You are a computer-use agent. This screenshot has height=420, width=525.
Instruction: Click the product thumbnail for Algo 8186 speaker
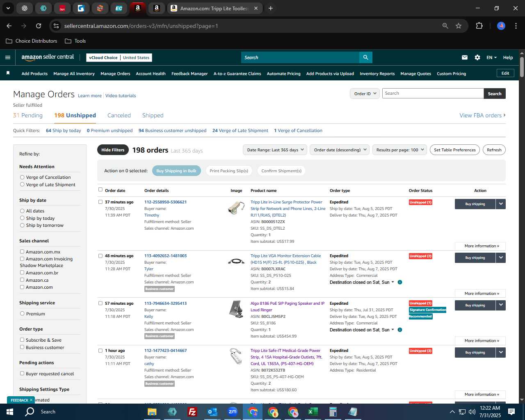click(236, 309)
